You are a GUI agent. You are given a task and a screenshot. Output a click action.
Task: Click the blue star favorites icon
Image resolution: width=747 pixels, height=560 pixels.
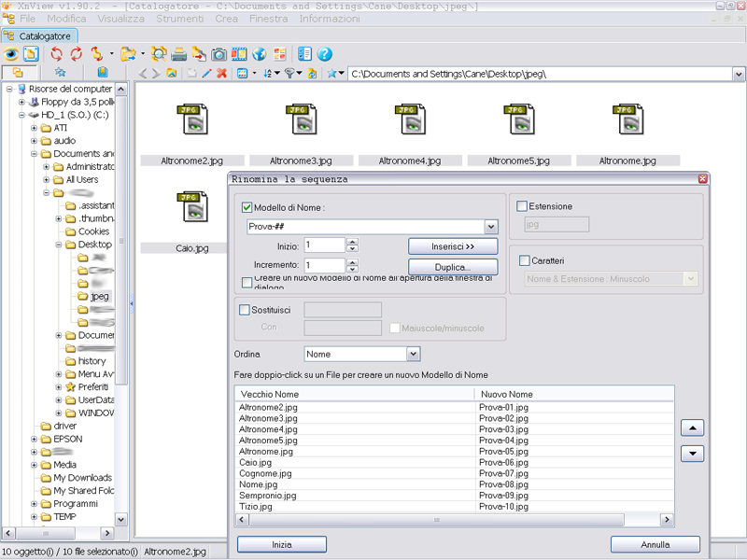click(x=332, y=74)
